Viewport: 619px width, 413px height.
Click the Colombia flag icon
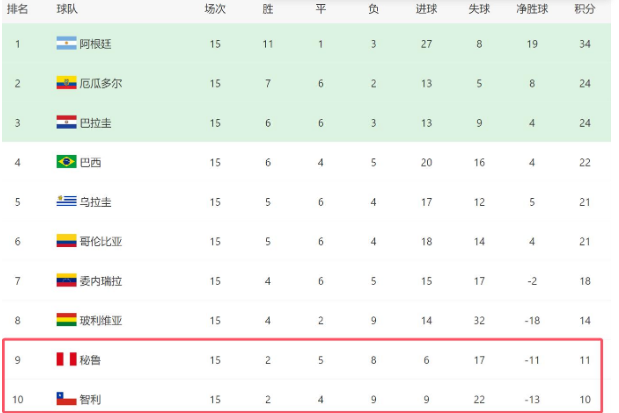(x=66, y=240)
